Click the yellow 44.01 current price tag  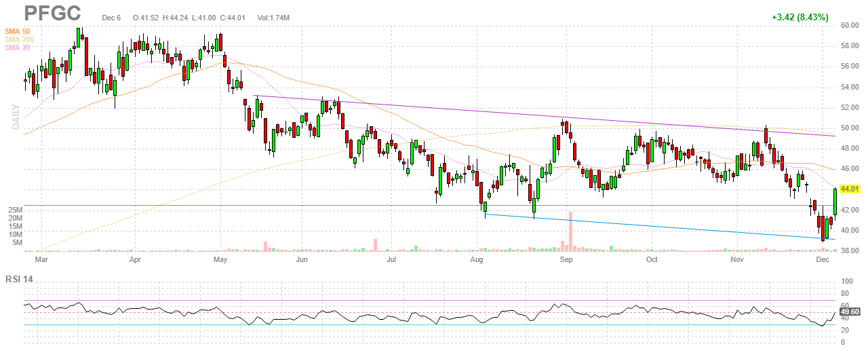(x=849, y=189)
